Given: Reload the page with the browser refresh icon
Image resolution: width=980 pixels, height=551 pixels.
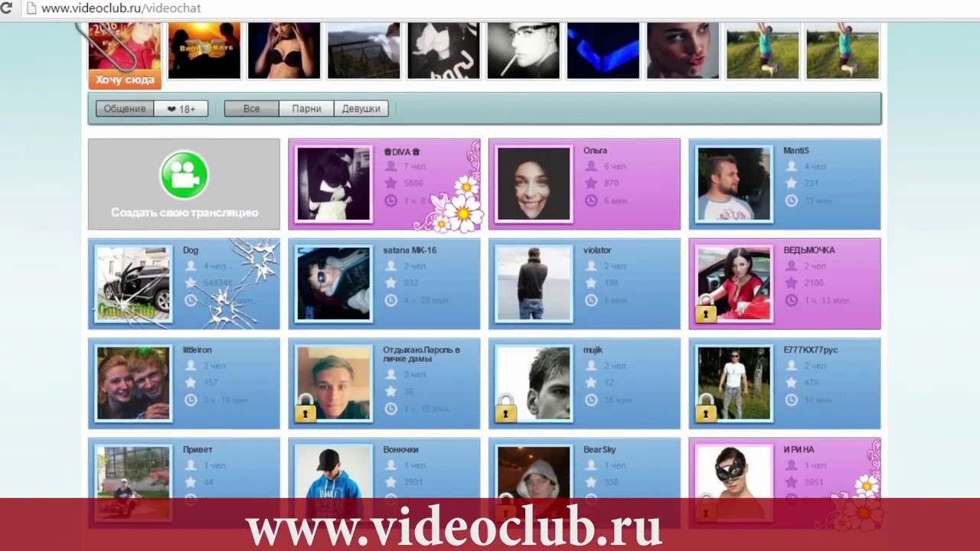Looking at the screenshot, I should [x=6, y=8].
